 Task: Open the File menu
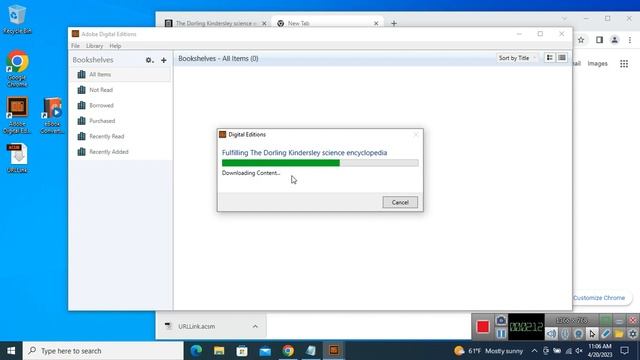tap(76, 46)
